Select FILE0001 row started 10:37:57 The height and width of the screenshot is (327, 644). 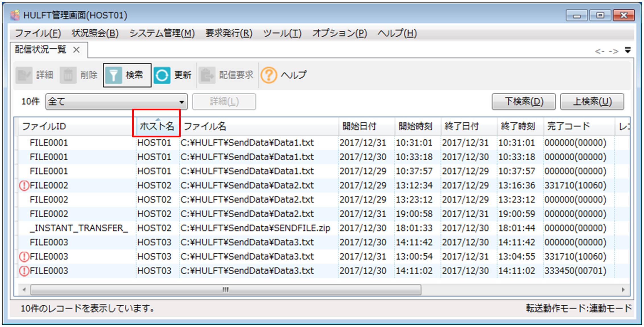[x=324, y=171]
